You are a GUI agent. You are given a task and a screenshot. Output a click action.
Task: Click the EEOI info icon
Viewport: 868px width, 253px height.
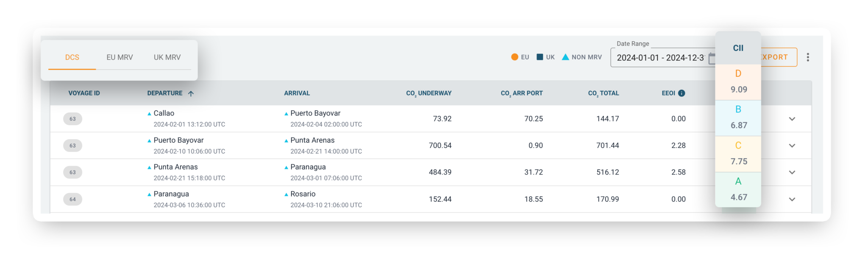682,93
